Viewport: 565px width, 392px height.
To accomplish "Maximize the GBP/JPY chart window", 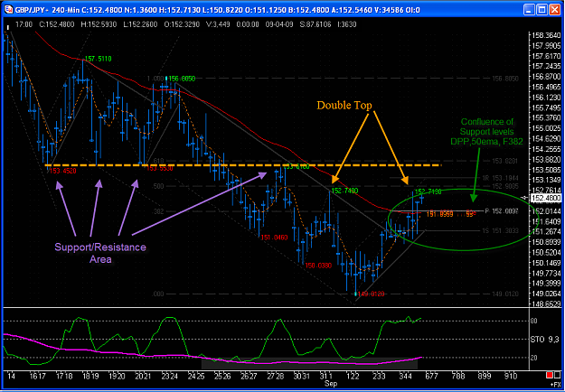I will 542,10.
